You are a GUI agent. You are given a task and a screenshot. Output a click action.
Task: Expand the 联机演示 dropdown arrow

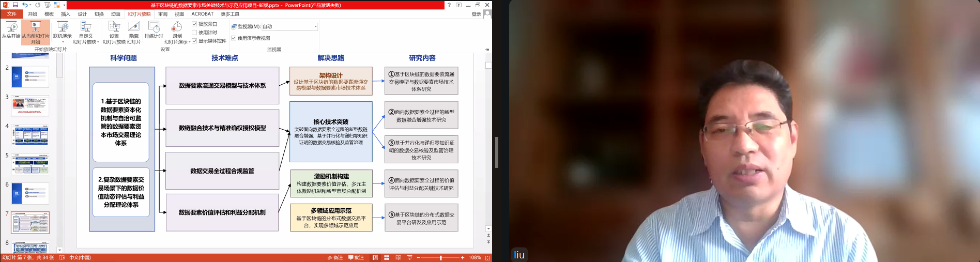(x=63, y=42)
